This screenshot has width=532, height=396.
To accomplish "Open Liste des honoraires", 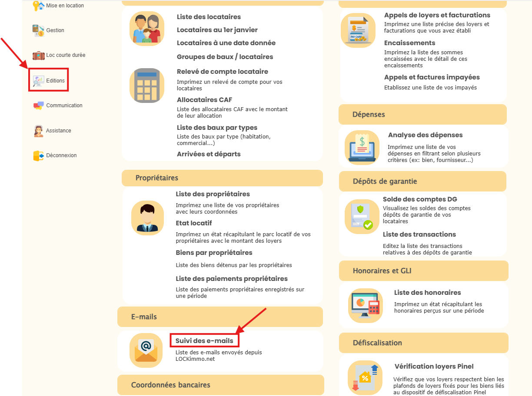I will click(x=428, y=293).
